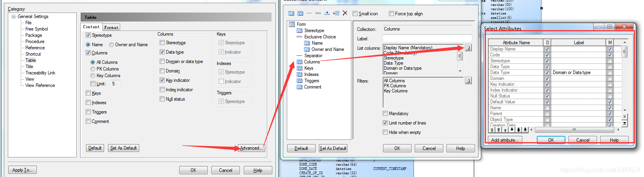
Task: Switch to the Content tab
Action: pyautogui.click(x=91, y=27)
